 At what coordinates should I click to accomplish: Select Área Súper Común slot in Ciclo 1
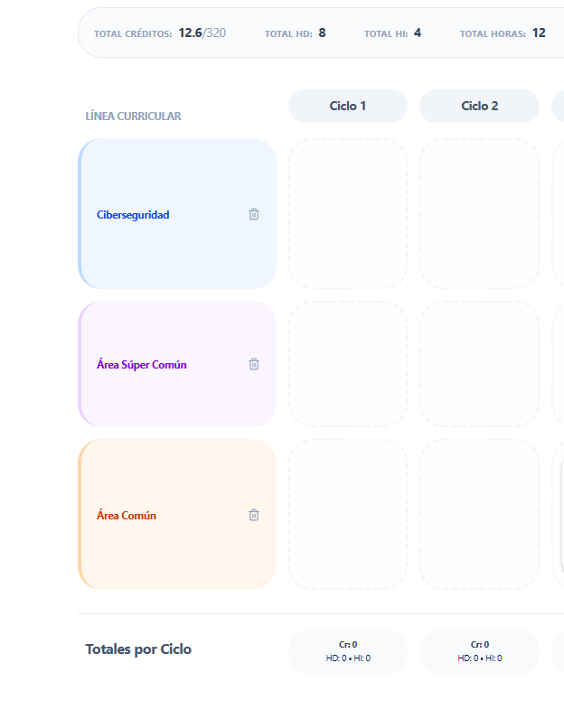(348, 364)
